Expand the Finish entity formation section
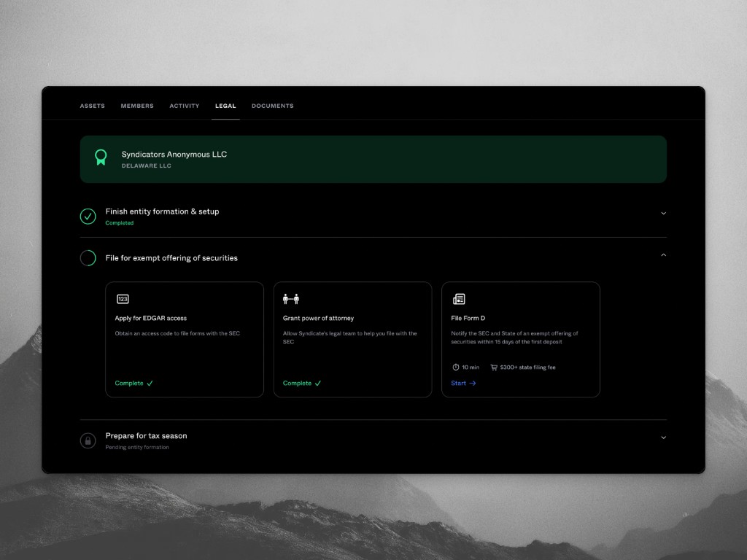Viewport: 747px width, 560px height. (x=663, y=214)
